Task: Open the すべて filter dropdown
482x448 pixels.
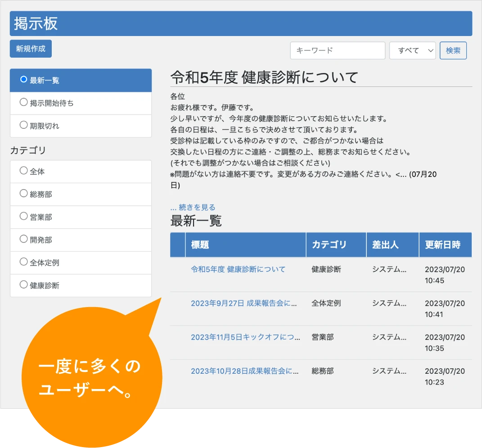Action: click(412, 50)
